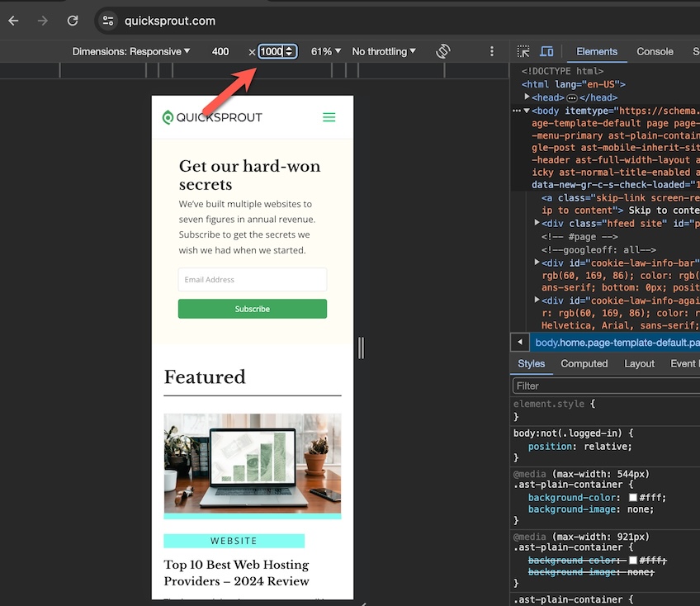Screen dimensions: 700x606
Task: Click the position: relative declaration value
Action: pyautogui.click(x=605, y=446)
